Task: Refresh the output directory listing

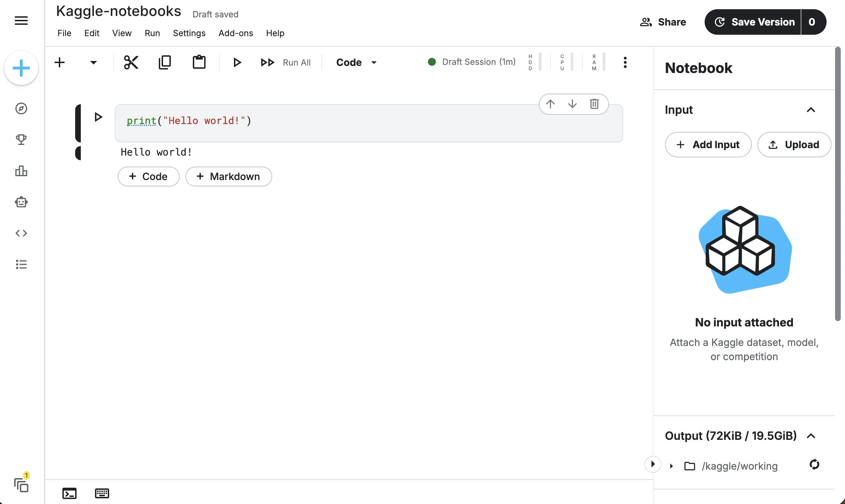Action: point(815,464)
